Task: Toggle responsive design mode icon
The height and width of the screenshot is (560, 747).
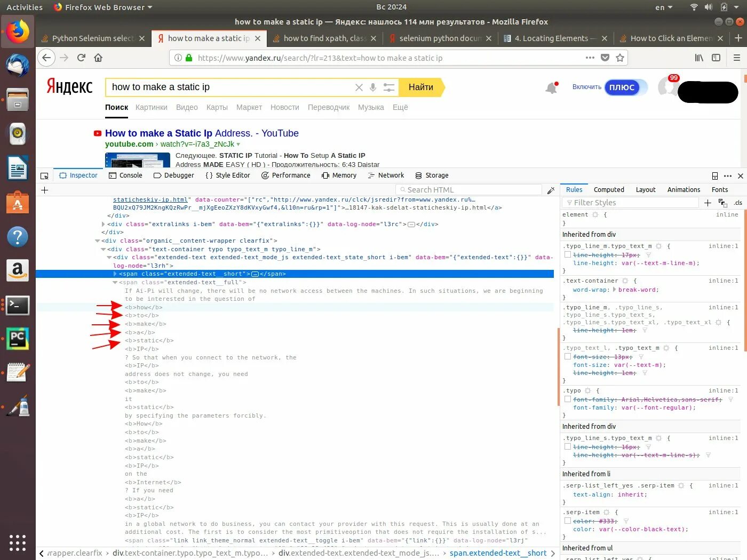Action: 715,175
